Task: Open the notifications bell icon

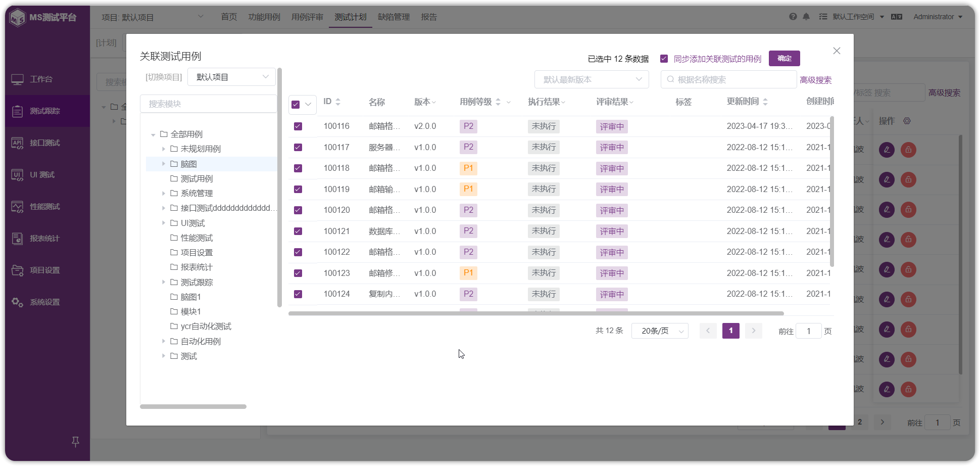Action: pyautogui.click(x=806, y=17)
